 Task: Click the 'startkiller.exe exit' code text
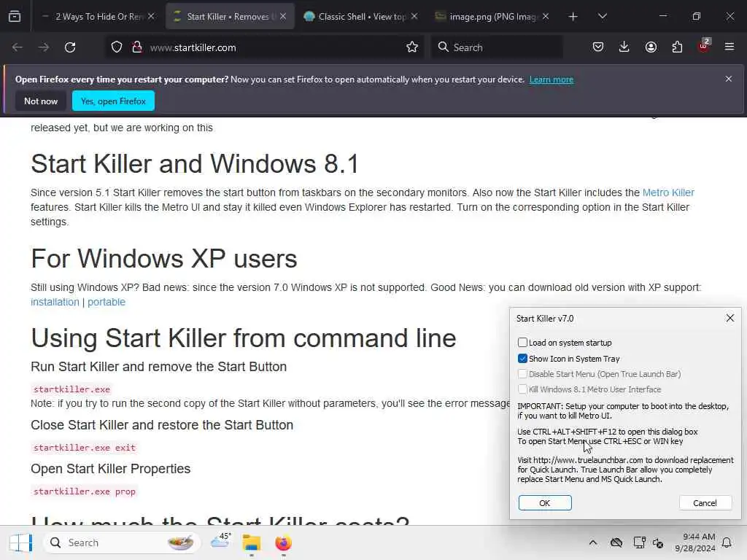point(85,448)
